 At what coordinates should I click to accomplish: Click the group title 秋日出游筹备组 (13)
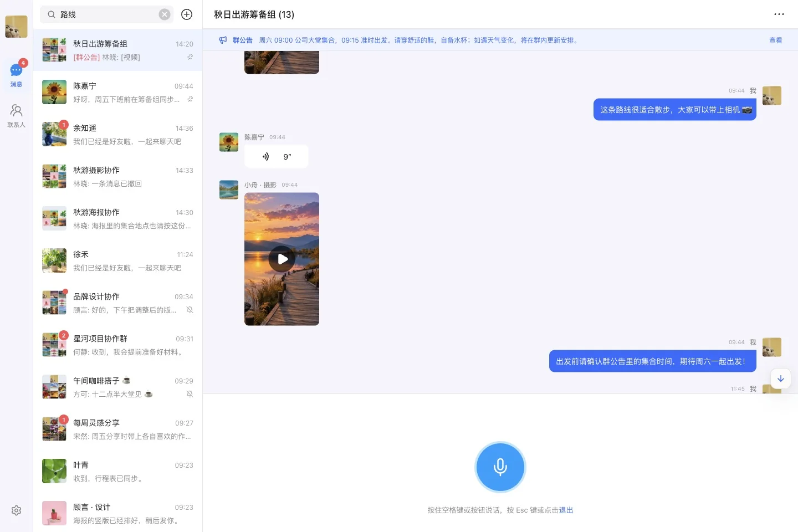(254, 14)
